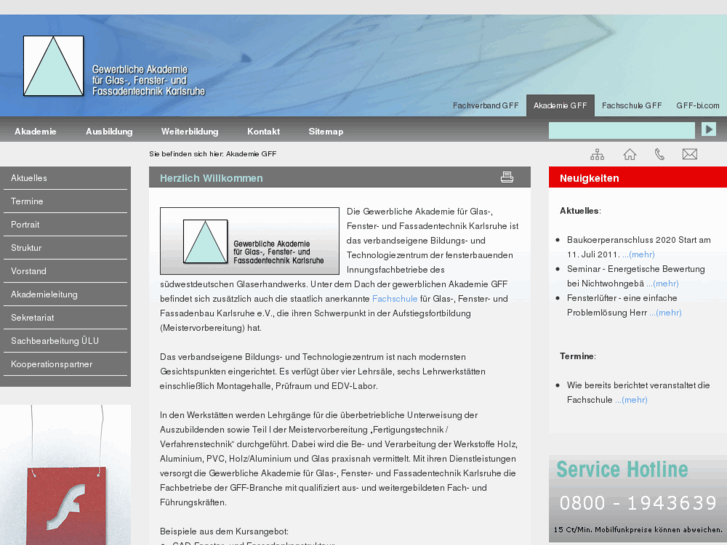
Task: Click mehr link for Baukoerperanschluss 2020 news
Action: tap(638, 255)
